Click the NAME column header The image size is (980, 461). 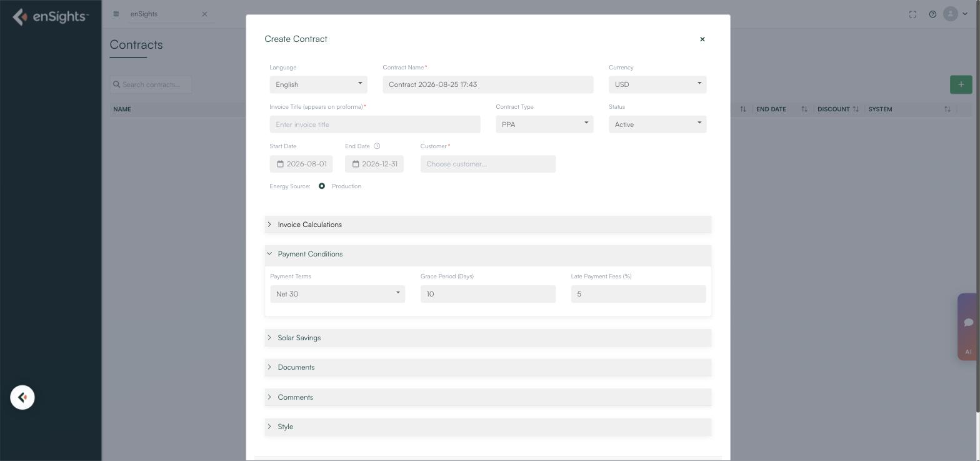[x=122, y=109]
